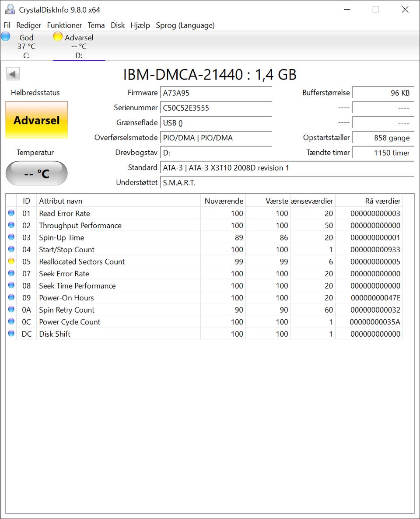Open the Funktioner menu
This screenshot has width=420, height=519.
[64, 25]
